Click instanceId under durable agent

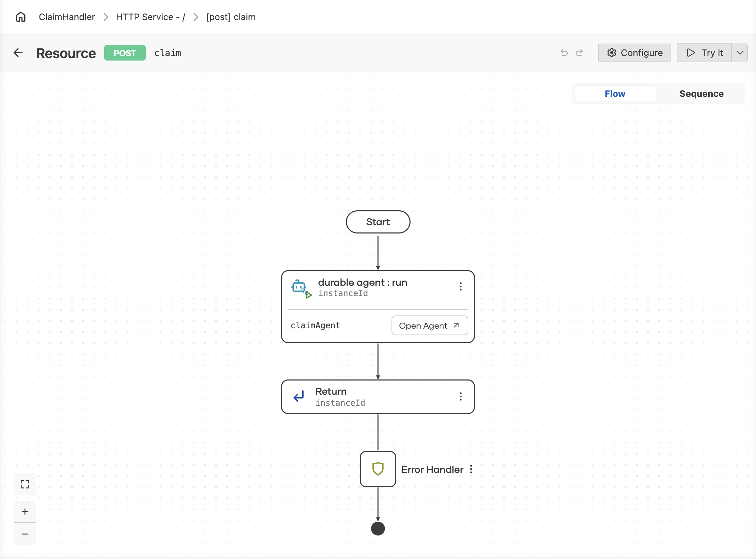[x=343, y=293]
